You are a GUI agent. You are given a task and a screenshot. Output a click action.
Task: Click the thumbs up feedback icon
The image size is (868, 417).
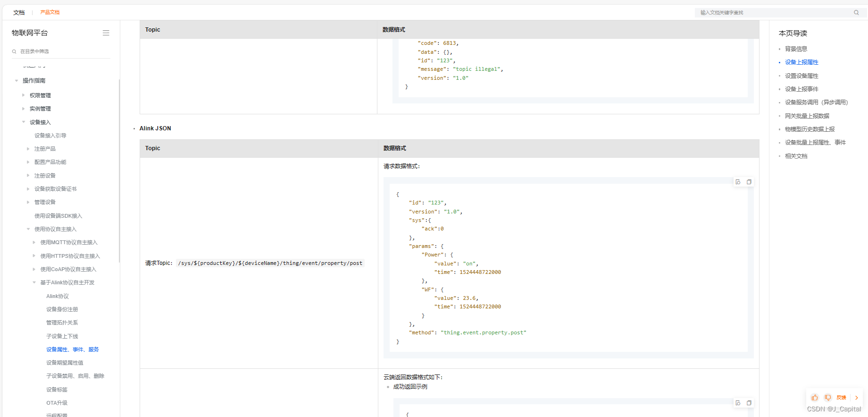click(x=815, y=398)
